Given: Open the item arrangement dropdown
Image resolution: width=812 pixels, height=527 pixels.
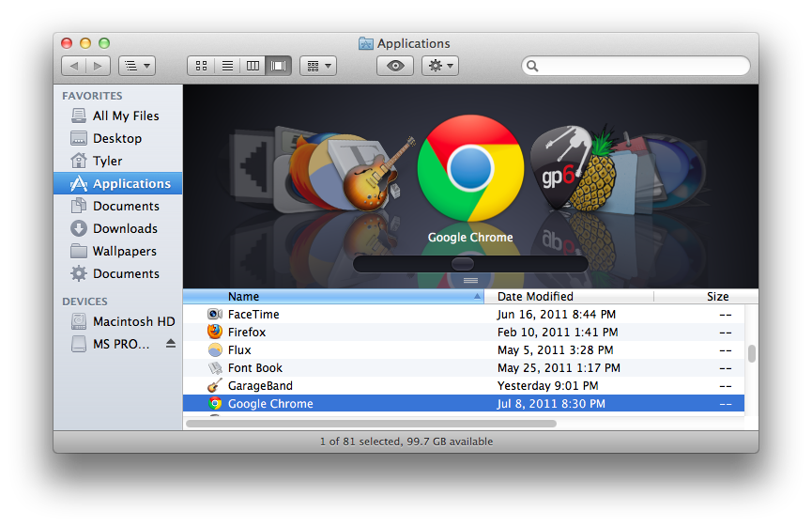Looking at the screenshot, I should [318, 66].
